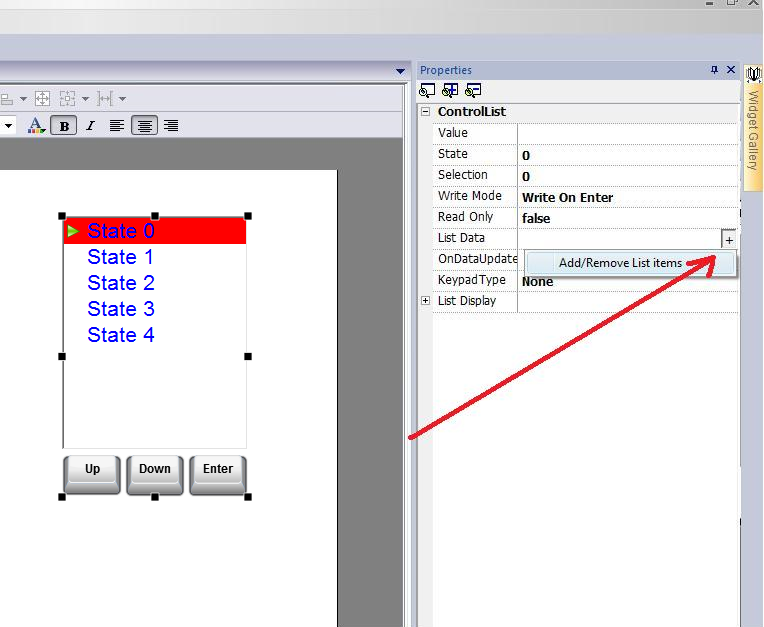Click the align right icon

coord(171,126)
